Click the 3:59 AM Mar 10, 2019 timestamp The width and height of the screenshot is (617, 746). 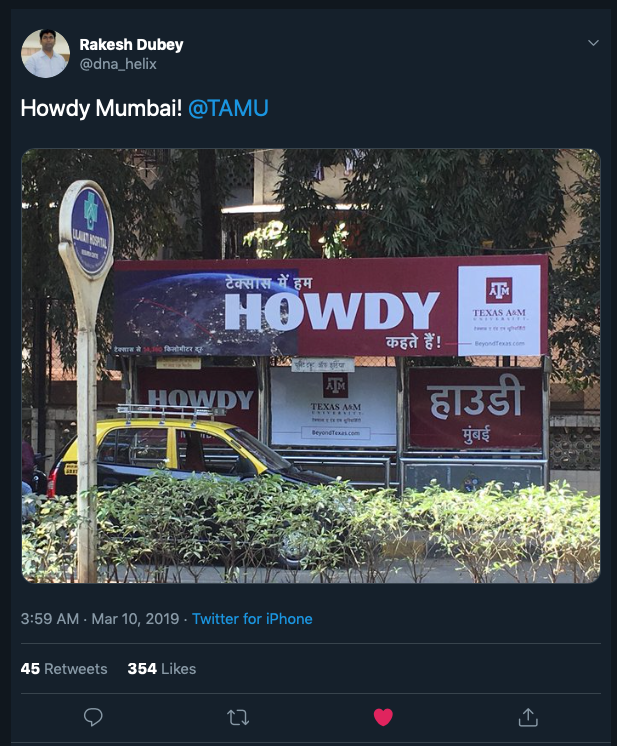click(x=100, y=618)
